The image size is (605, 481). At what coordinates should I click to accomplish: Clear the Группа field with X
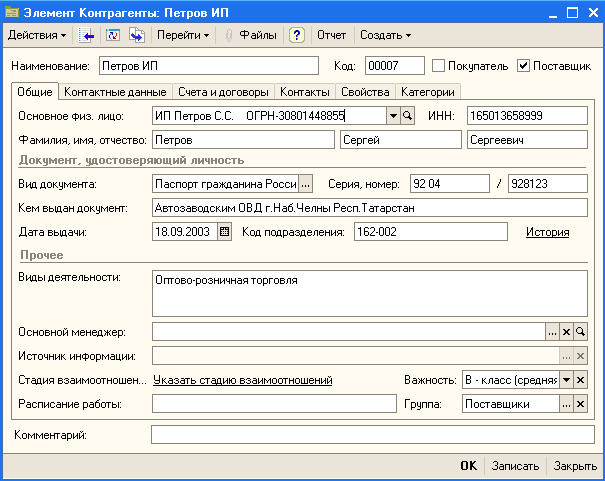coord(581,404)
